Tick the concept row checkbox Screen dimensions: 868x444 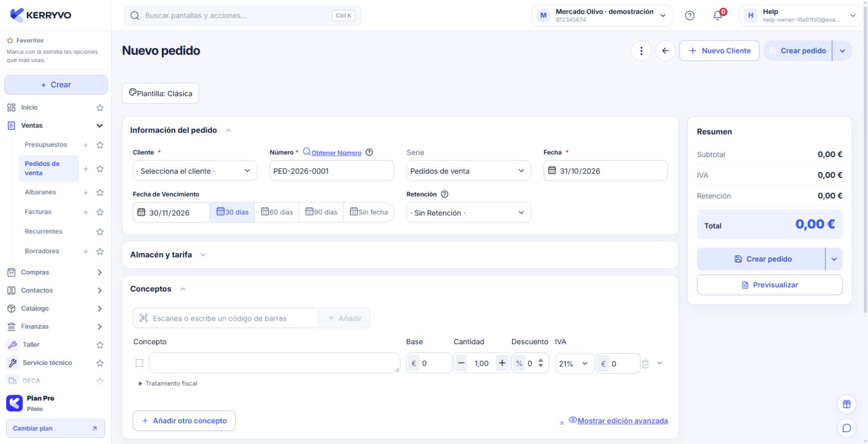[139, 363]
